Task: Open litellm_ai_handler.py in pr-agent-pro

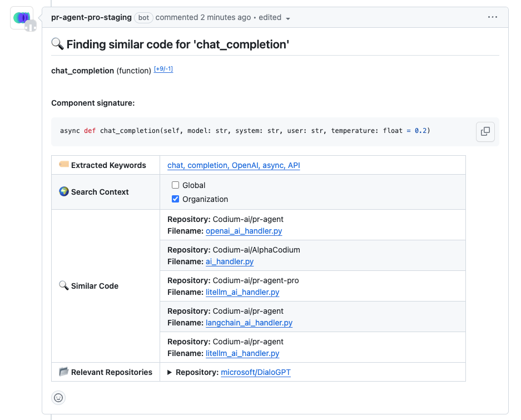Action: pos(242,292)
